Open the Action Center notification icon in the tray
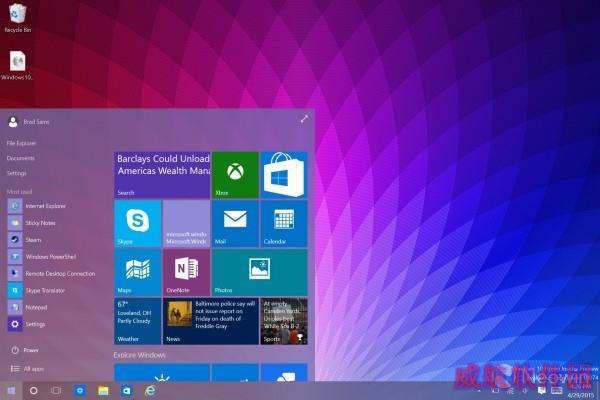Image resolution: width=600 pixels, height=400 pixels. coord(541,391)
